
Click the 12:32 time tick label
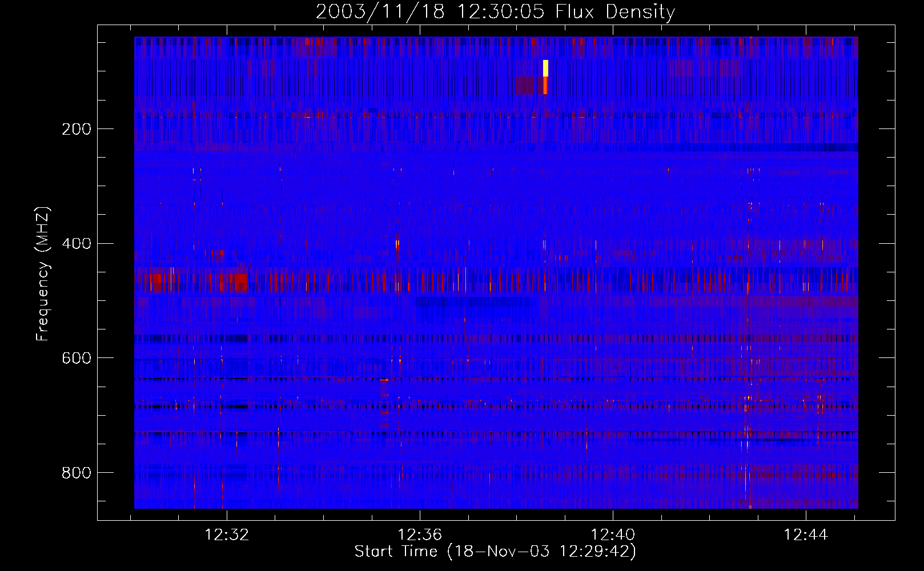[x=227, y=535]
